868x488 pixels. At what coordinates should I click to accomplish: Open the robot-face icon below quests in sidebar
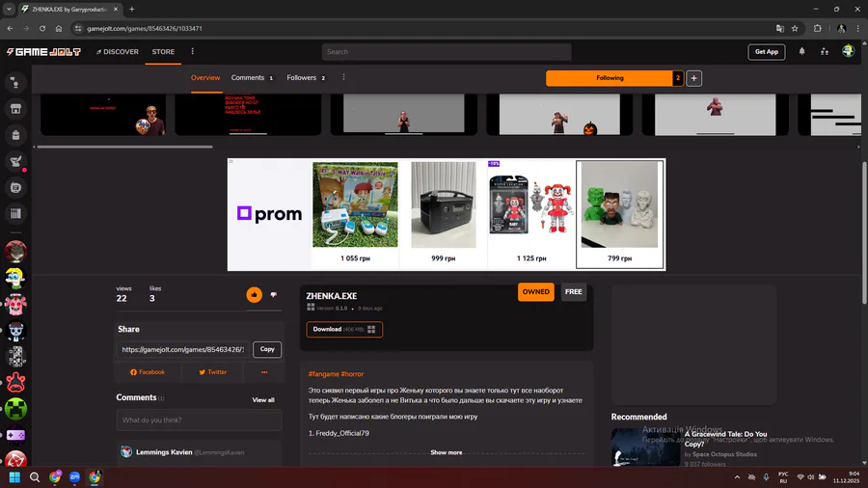click(x=15, y=187)
